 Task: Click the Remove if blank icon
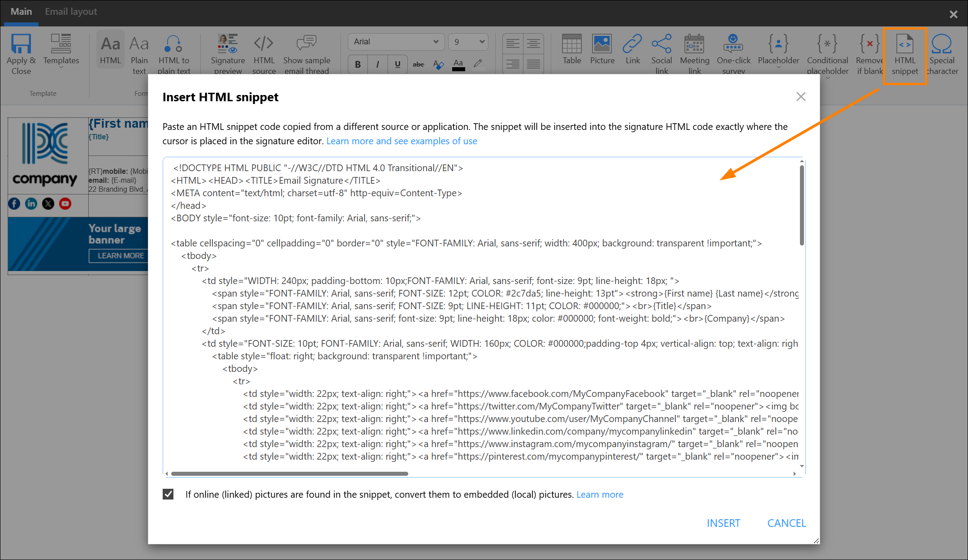(869, 44)
